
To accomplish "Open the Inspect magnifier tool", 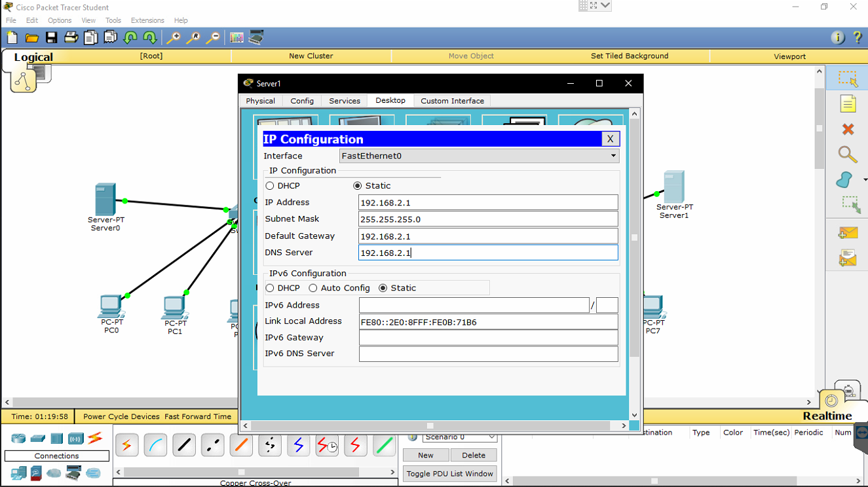I will click(847, 155).
